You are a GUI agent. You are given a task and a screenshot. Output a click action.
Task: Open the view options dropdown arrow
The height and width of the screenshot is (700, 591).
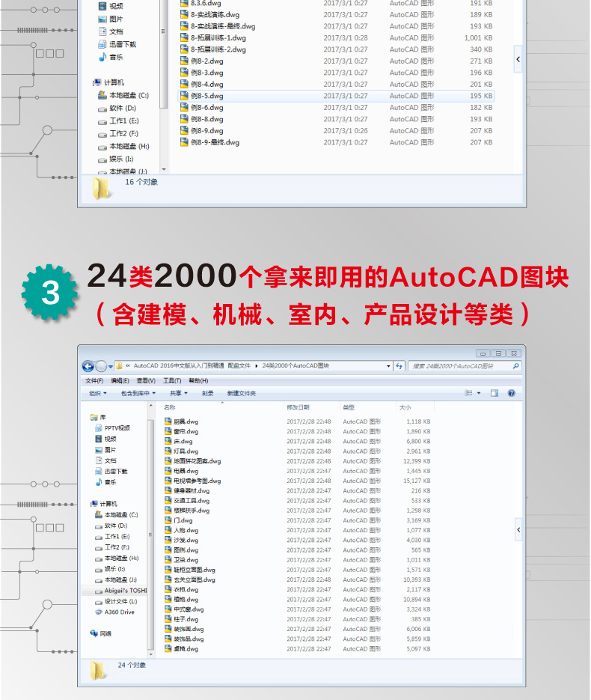coord(479,393)
